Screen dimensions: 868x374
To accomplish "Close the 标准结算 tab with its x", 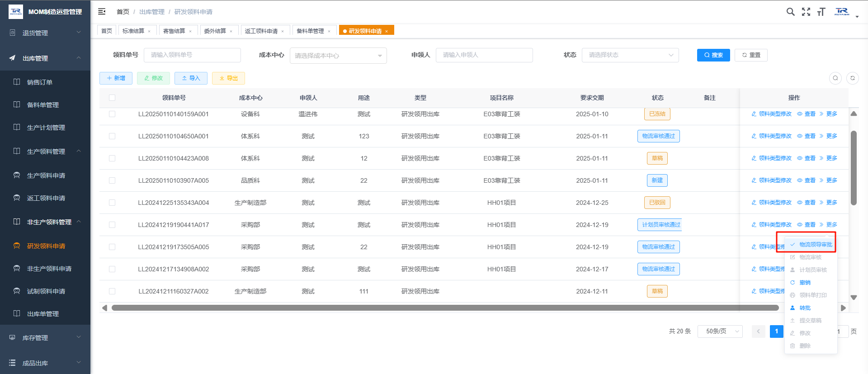I will pos(149,31).
